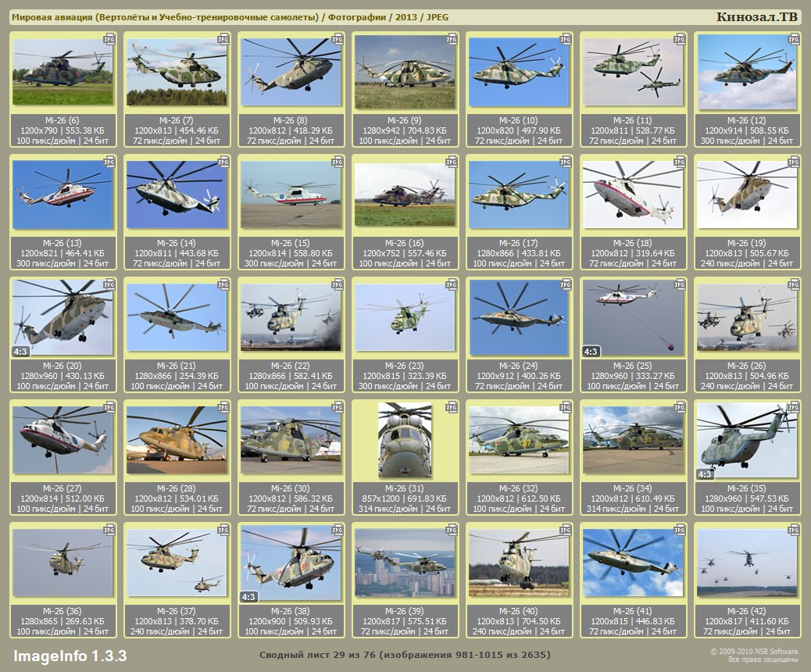Click the 'Mi-26 (21)' caption text

177,365
